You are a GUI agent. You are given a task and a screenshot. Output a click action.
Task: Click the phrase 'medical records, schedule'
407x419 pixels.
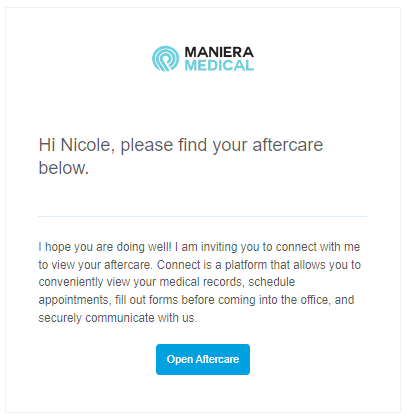pos(227,282)
